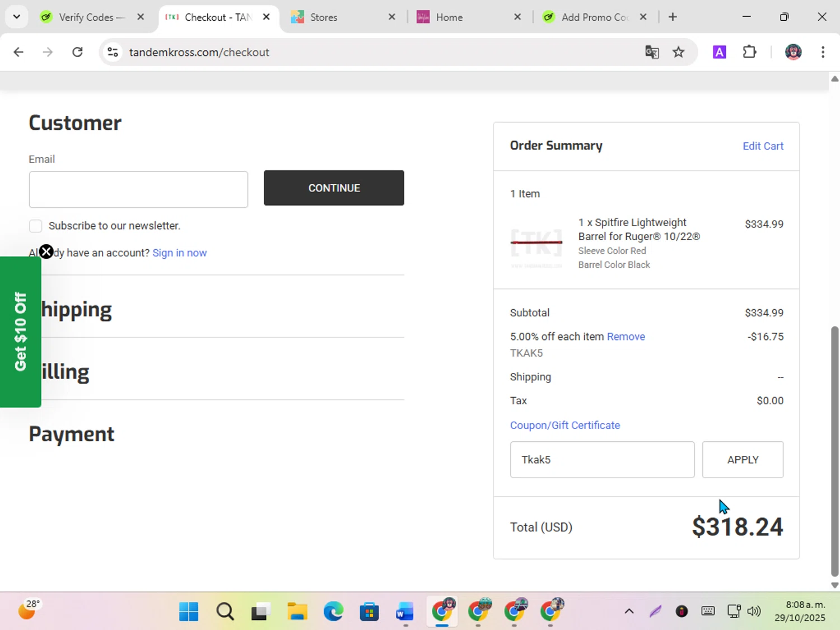Screen dimensions: 840x630
Task: Click the Edit Cart link
Action: point(763,146)
